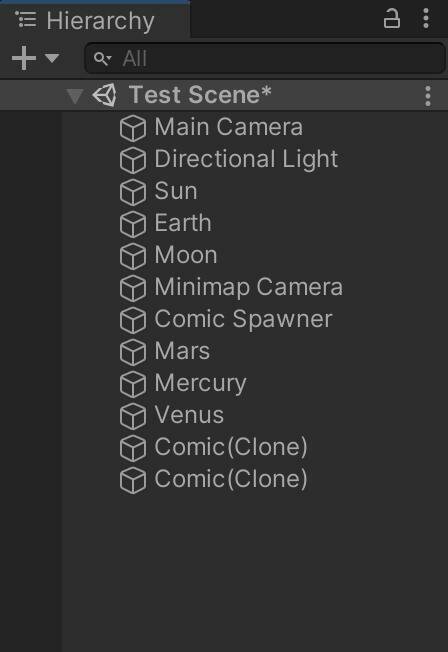
Task: Click the cube icon next to Sun
Action: pyautogui.click(x=133, y=192)
